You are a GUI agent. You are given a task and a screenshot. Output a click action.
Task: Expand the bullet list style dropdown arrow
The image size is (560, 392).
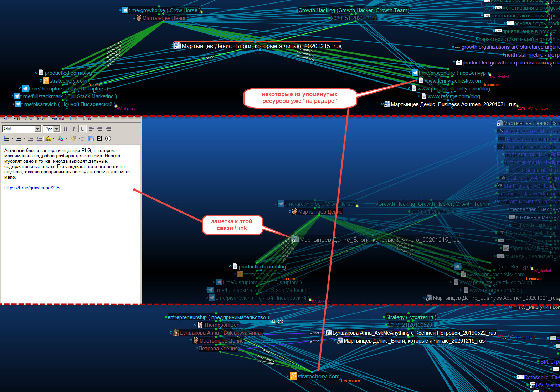tap(12, 138)
